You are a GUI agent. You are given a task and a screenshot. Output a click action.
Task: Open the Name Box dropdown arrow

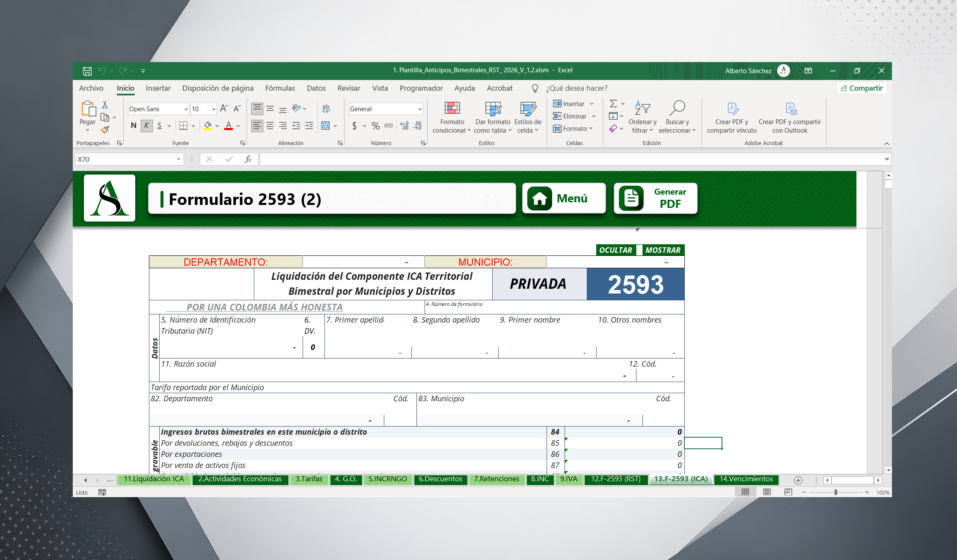click(x=178, y=159)
